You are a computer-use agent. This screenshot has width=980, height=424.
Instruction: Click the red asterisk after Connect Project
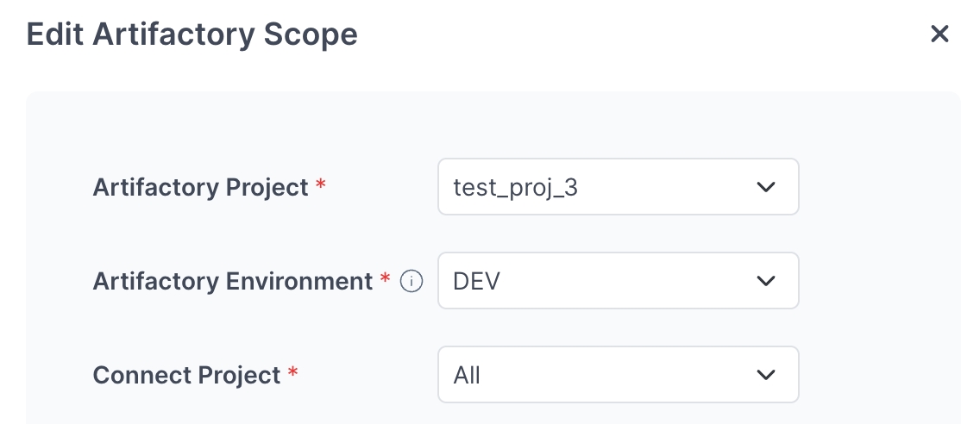(293, 374)
